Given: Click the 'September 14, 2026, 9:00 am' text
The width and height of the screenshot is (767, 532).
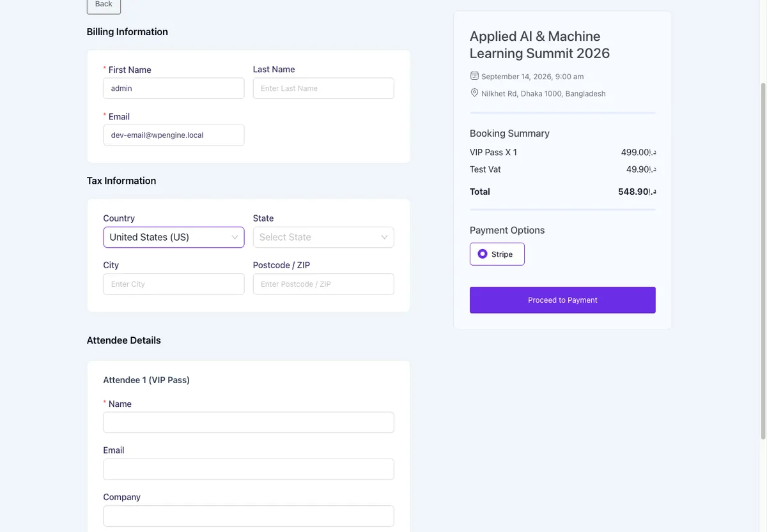Looking at the screenshot, I should 532,77.
